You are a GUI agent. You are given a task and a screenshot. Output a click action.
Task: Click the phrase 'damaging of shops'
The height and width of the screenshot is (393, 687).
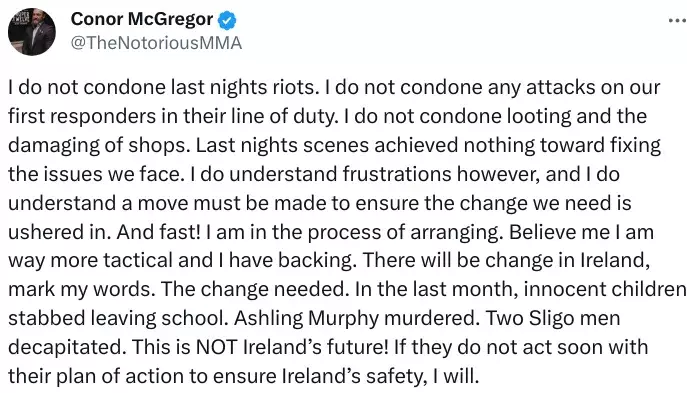pyautogui.click(x=99, y=146)
